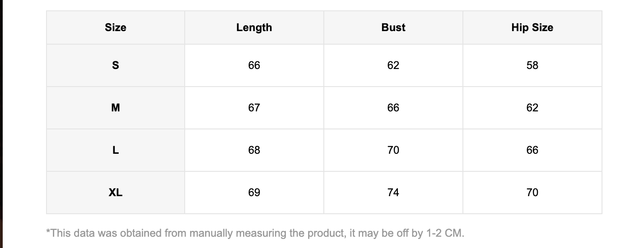Click the Bust value 70 for size L
The width and height of the screenshot is (644, 248).
pyautogui.click(x=393, y=150)
